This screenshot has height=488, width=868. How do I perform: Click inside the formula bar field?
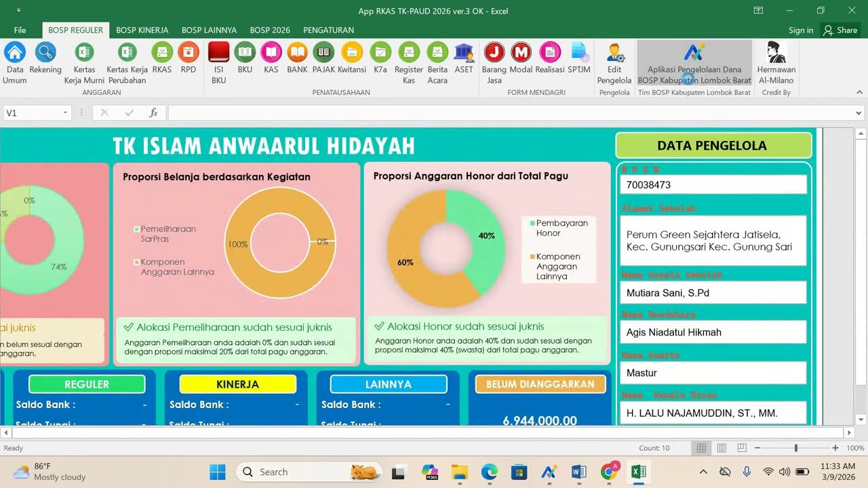point(511,113)
